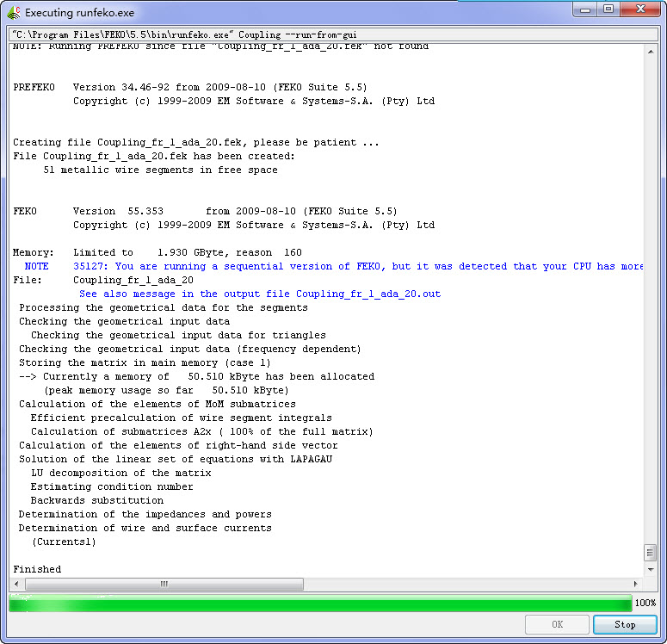Click 'Calculation of submatrices A2x' line
Image resolution: width=667 pixels, height=644 pixels.
[x=201, y=431]
